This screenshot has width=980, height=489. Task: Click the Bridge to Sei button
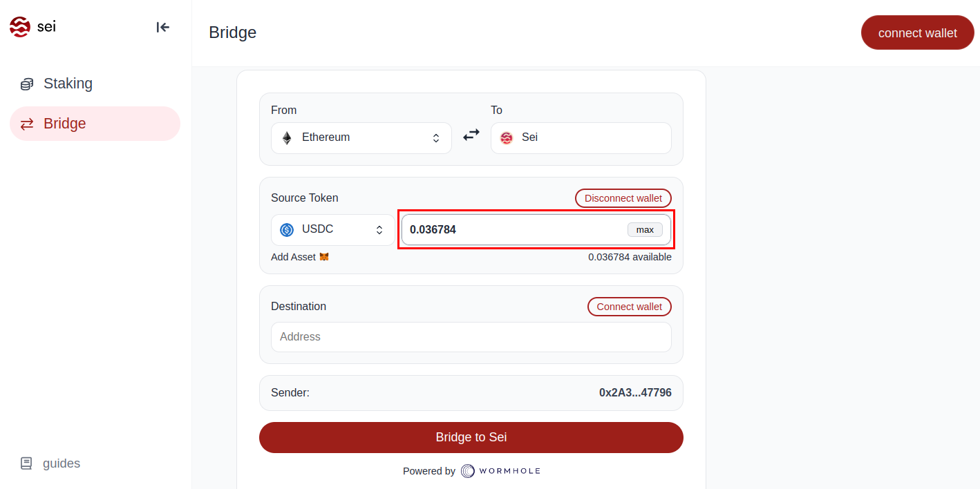click(x=471, y=437)
